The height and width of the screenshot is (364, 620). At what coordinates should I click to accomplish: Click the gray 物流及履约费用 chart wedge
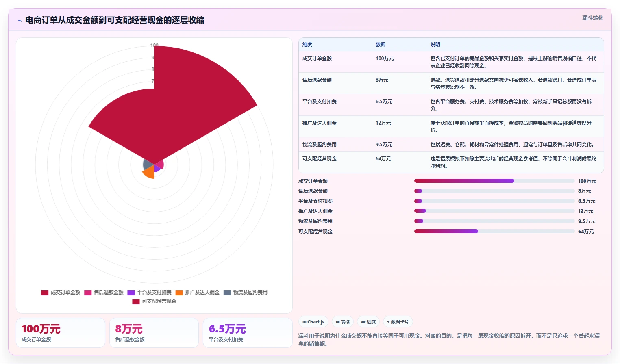click(148, 164)
